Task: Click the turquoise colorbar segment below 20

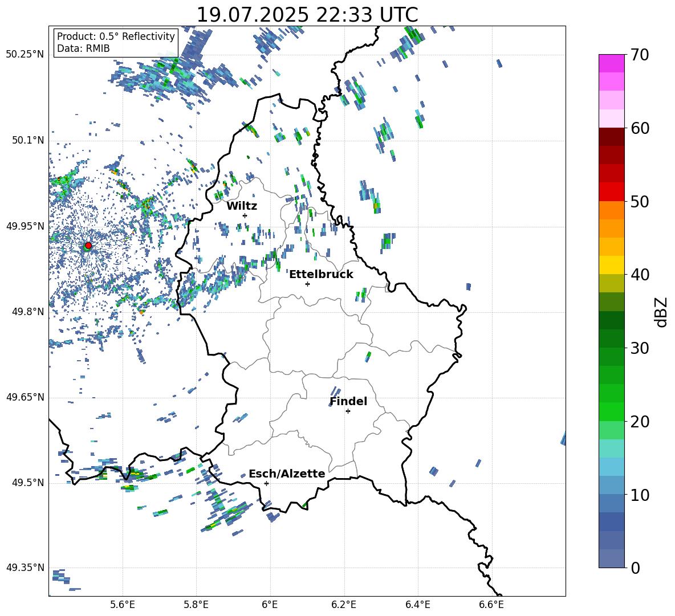Action: (611, 448)
